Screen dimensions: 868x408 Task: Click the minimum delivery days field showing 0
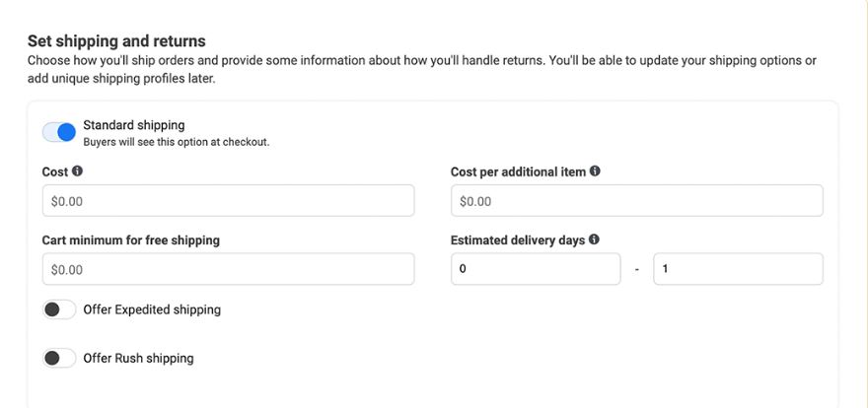(x=536, y=269)
